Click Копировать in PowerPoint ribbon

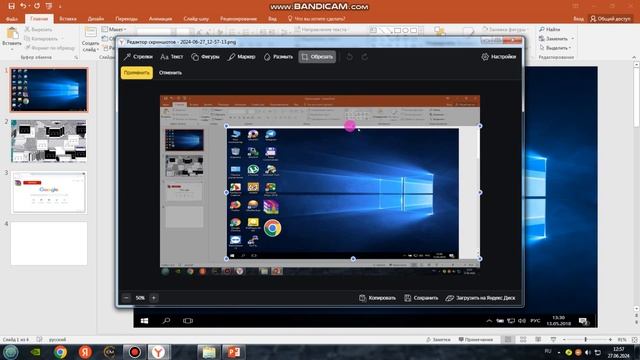[41, 38]
